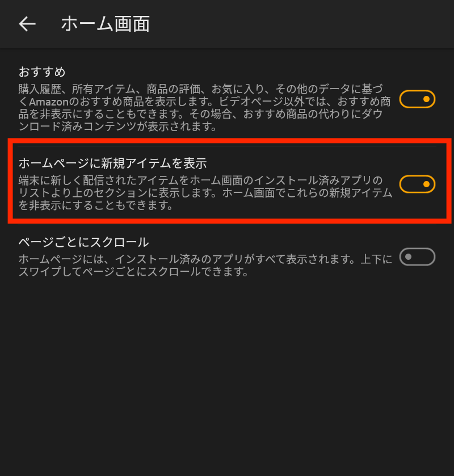The height and width of the screenshot is (476, 454).
Task: Click the text スワイプしてページごとにスクロールできます
Action: tap(133, 272)
